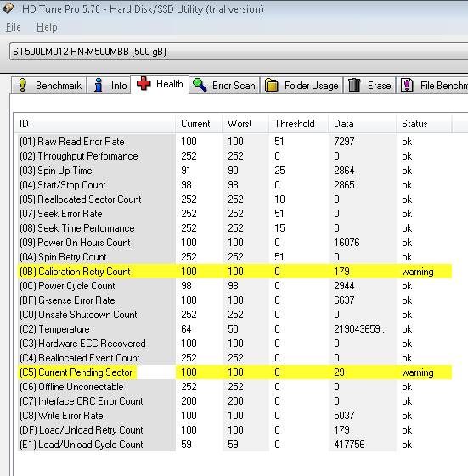Viewport: 468px width, 476px height.
Task: Switch to the Error Scan tab
Action: coord(224,86)
